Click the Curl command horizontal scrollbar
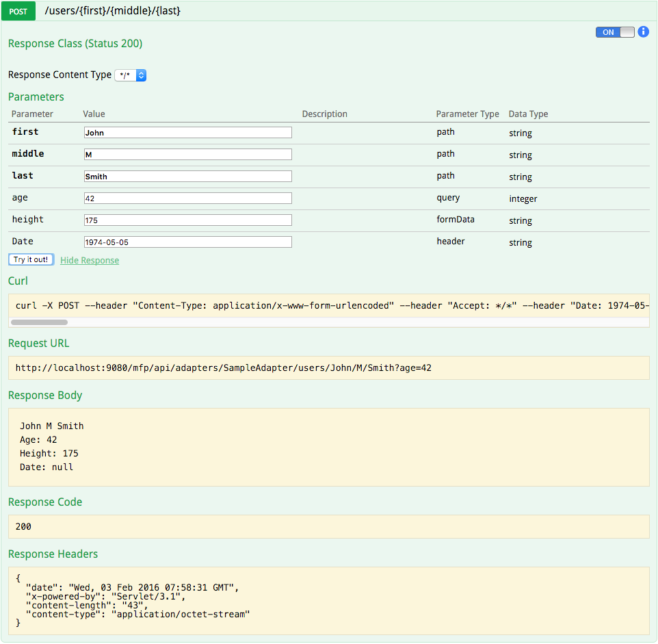 40,322
